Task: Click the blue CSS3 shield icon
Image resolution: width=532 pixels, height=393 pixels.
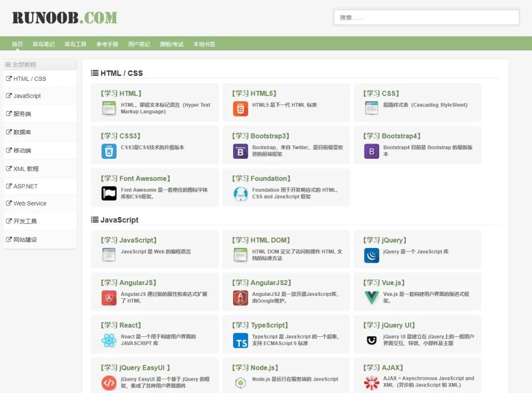Action: (109, 151)
